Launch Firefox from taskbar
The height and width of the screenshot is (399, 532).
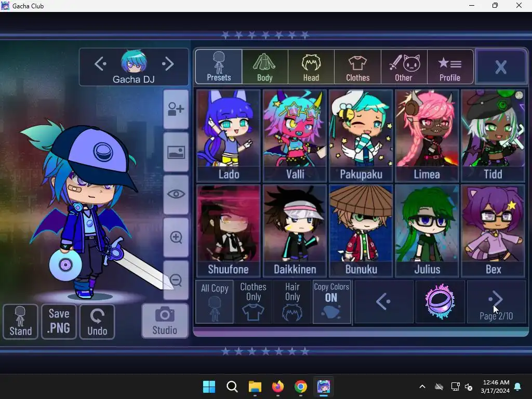click(x=278, y=387)
